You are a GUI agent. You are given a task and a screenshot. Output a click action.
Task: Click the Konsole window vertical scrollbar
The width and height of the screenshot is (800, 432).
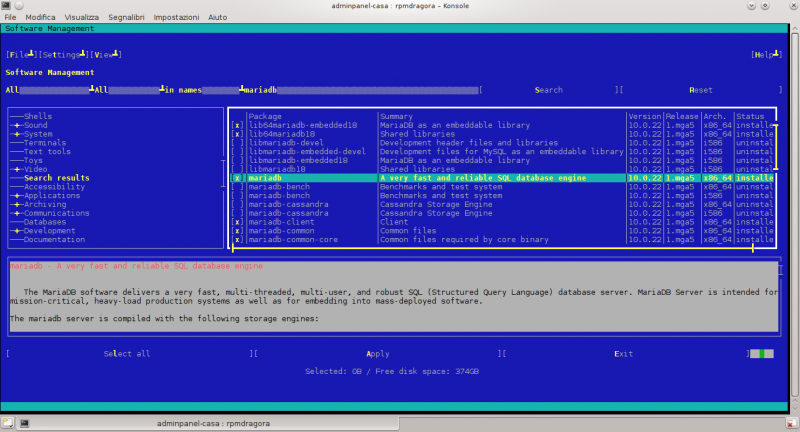794,216
